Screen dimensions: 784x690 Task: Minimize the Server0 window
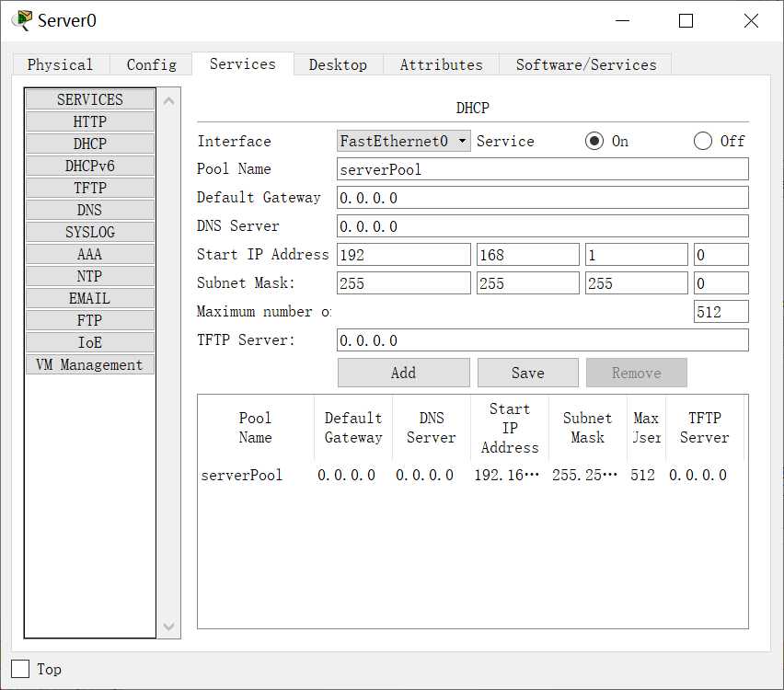[622, 20]
